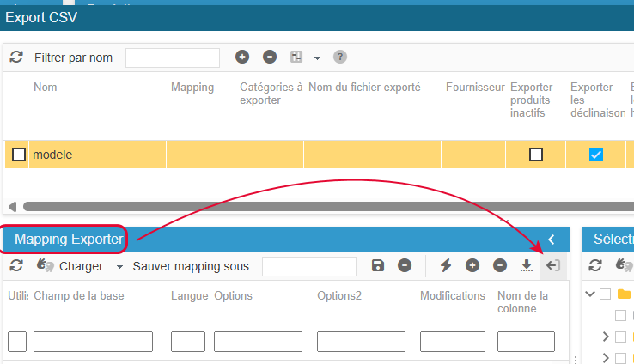Uncheck Exporter les déclinaisons for modele
This screenshot has width=634, height=364.
[x=595, y=155]
